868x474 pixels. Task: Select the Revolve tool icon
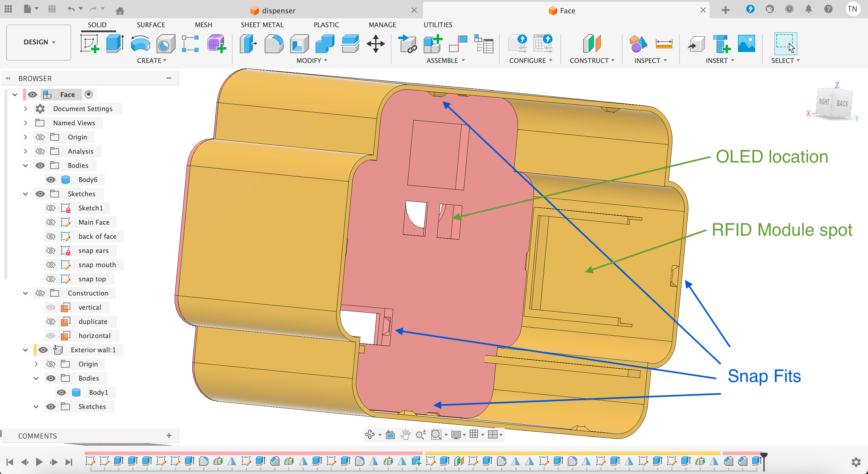tap(140, 44)
